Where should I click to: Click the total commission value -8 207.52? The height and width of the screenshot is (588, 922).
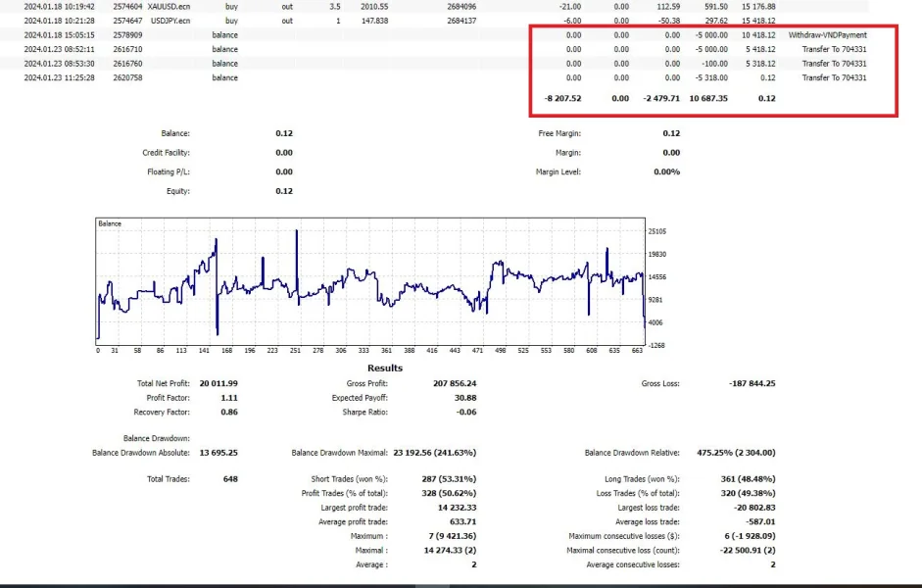[x=562, y=98]
